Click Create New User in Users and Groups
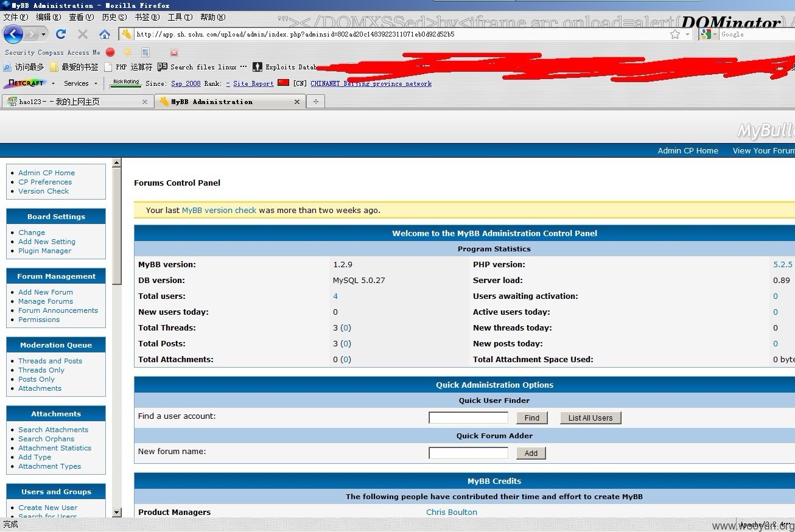The image size is (795, 532). (x=48, y=508)
